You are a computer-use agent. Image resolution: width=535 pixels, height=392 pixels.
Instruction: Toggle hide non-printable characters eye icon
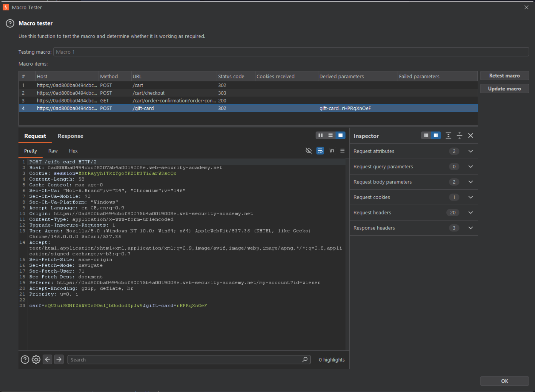point(309,151)
